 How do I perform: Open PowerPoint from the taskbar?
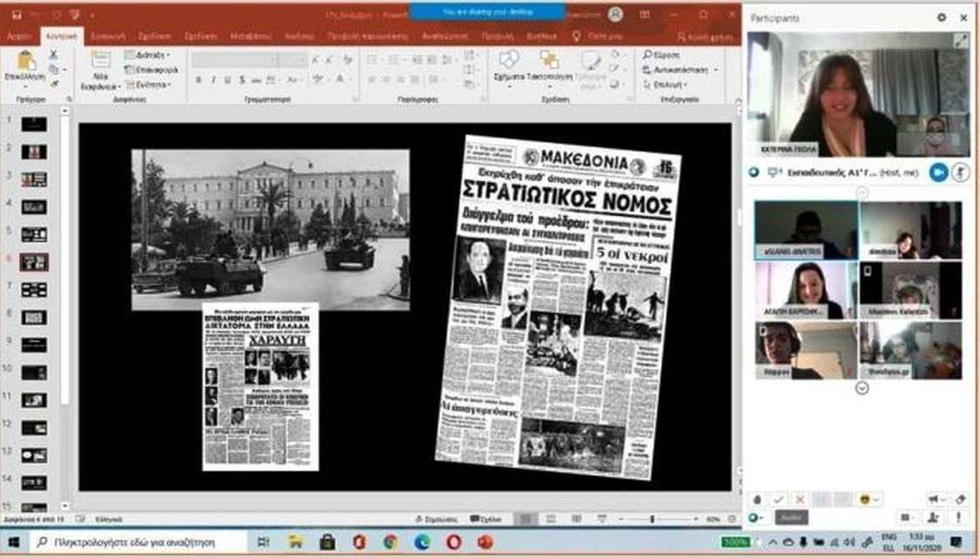click(485, 541)
